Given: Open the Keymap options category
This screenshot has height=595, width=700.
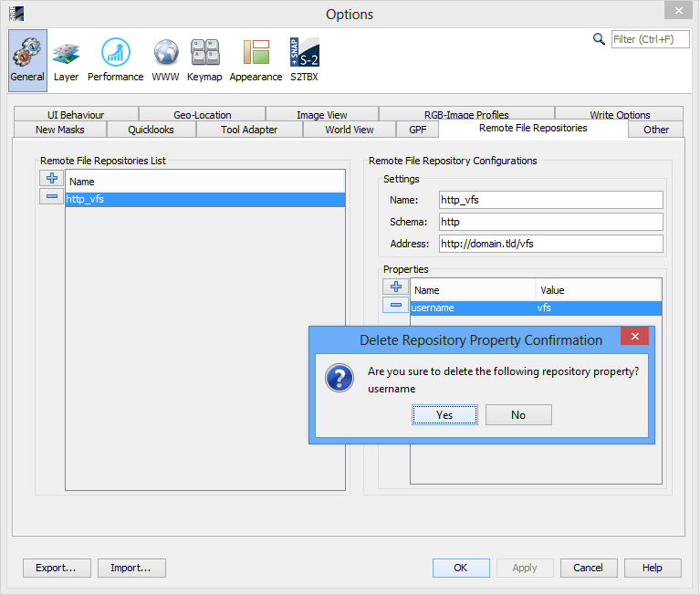Looking at the screenshot, I should pyautogui.click(x=204, y=60).
